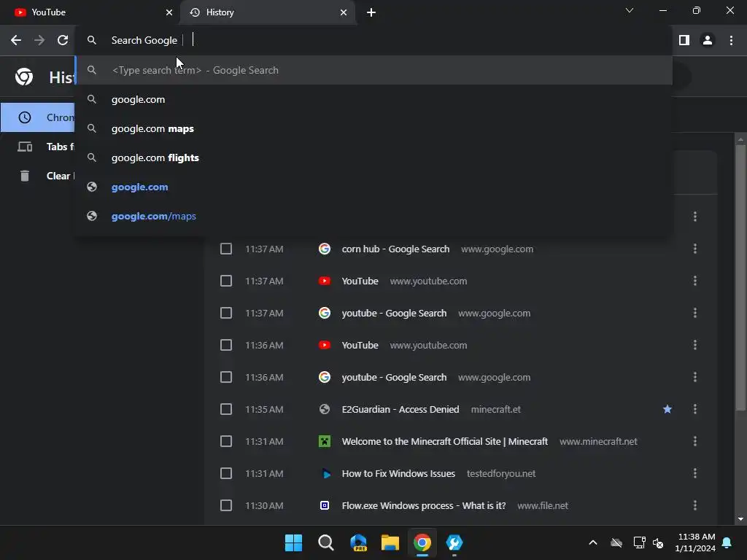Click the muted volume icon in the tray
The image size is (747, 560).
click(658, 542)
